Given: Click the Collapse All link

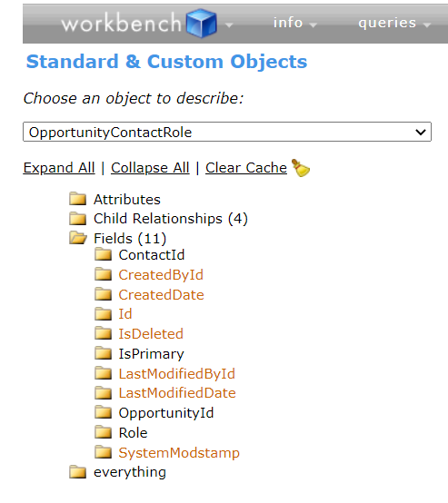Looking at the screenshot, I should click(x=150, y=168).
